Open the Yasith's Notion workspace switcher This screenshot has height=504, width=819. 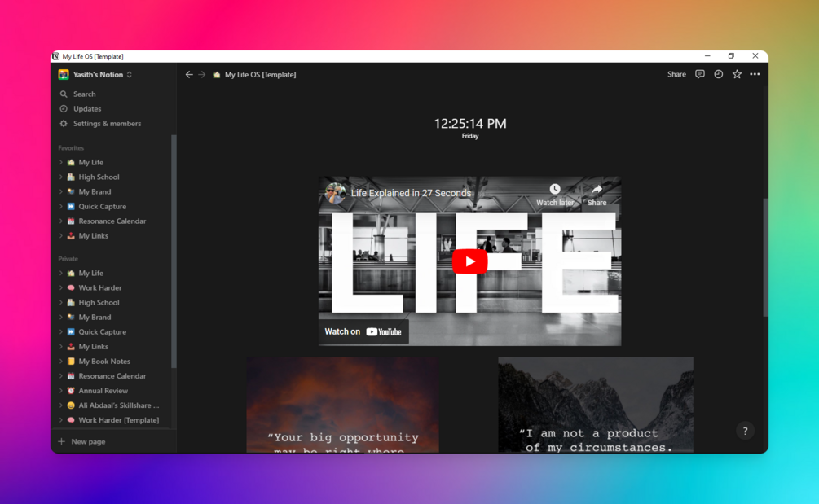pyautogui.click(x=96, y=75)
